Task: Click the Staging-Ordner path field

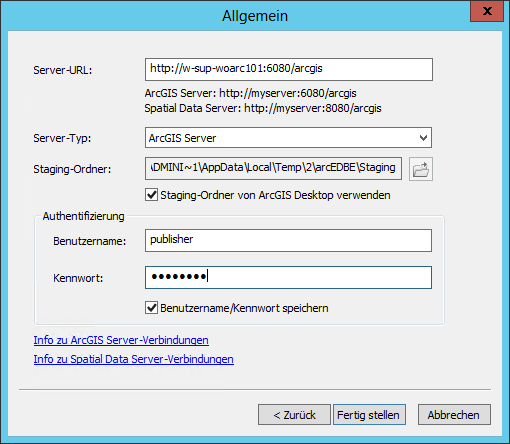Action: tap(273, 169)
